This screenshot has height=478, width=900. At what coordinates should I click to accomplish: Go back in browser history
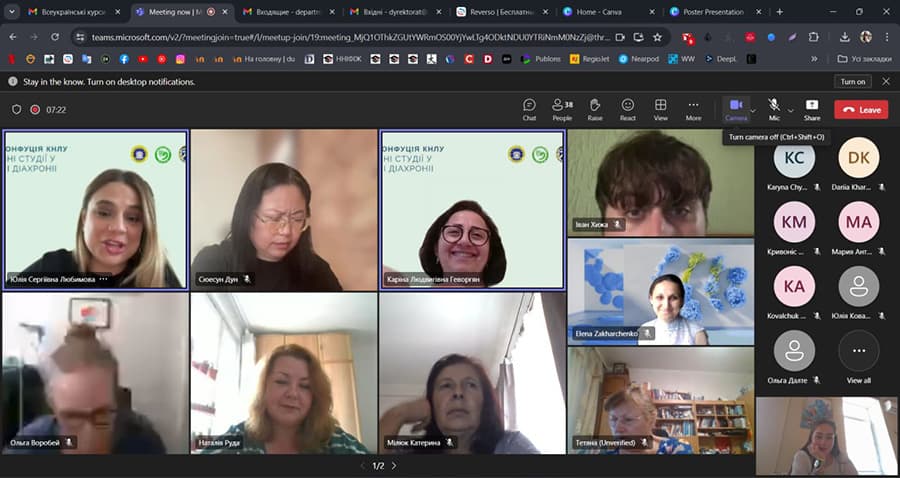pyautogui.click(x=13, y=37)
